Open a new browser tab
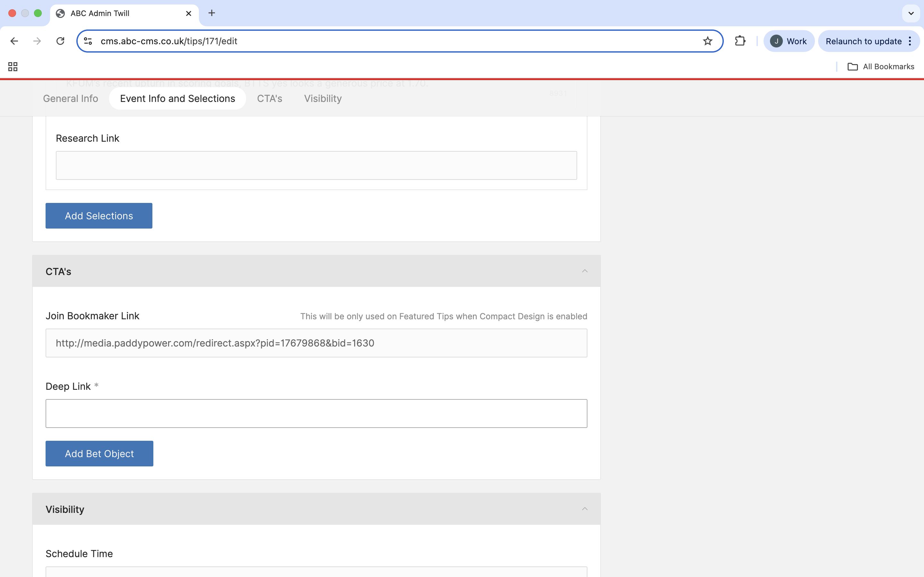 [x=211, y=13]
